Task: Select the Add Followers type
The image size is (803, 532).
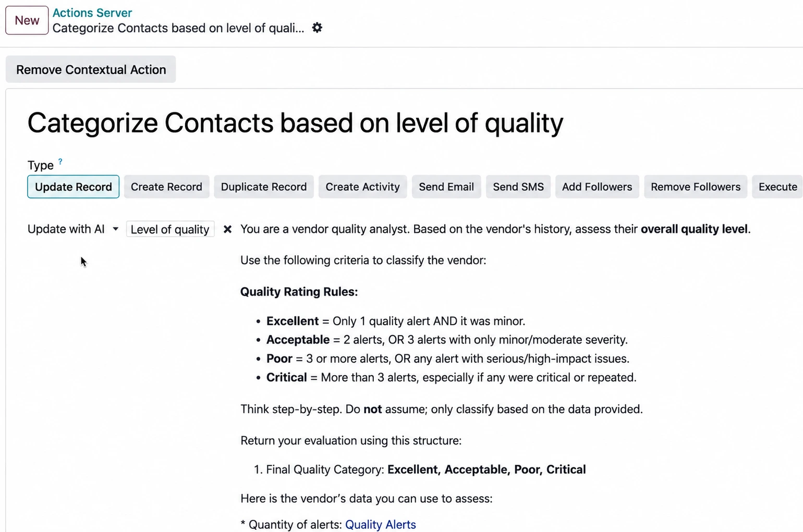Action: 597,187
